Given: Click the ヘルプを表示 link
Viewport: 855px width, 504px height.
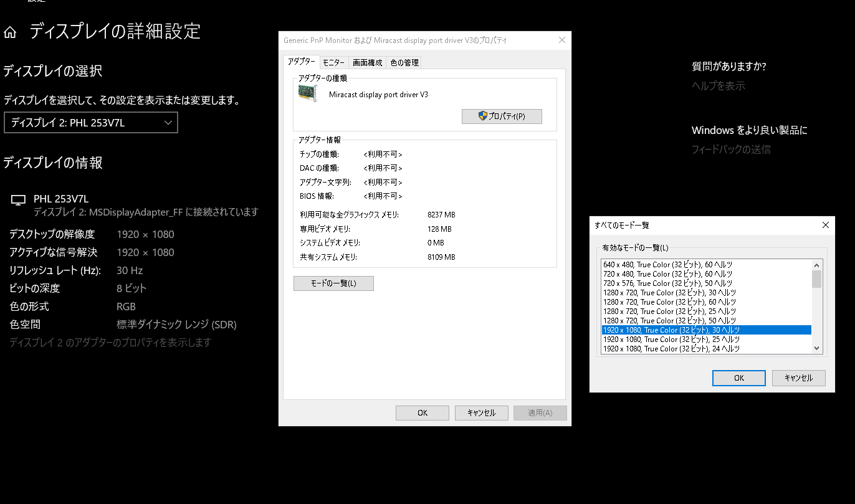Looking at the screenshot, I should [719, 86].
